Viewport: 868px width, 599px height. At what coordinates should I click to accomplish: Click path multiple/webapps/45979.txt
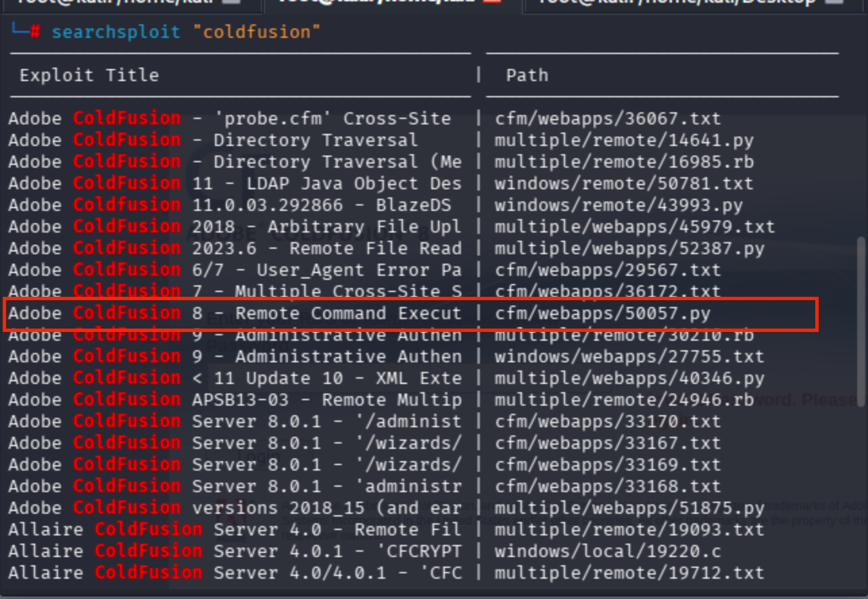pyautogui.click(x=635, y=226)
